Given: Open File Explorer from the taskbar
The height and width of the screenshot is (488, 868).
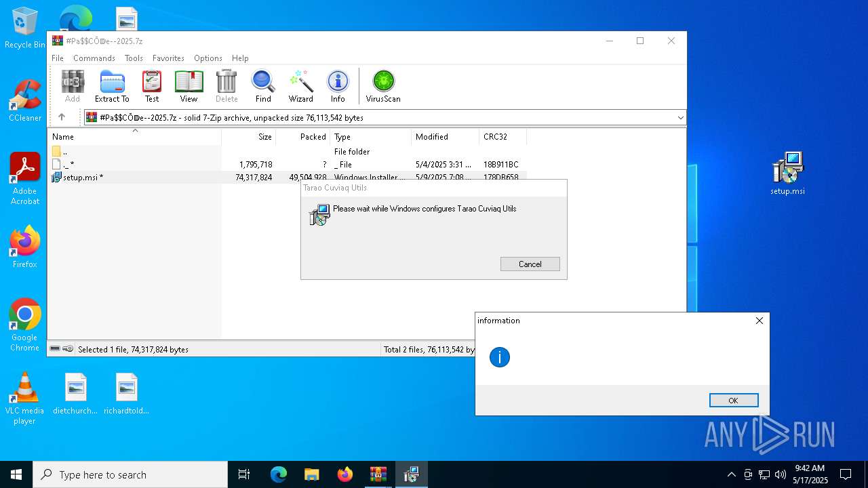Looking at the screenshot, I should tap(311, 474).
